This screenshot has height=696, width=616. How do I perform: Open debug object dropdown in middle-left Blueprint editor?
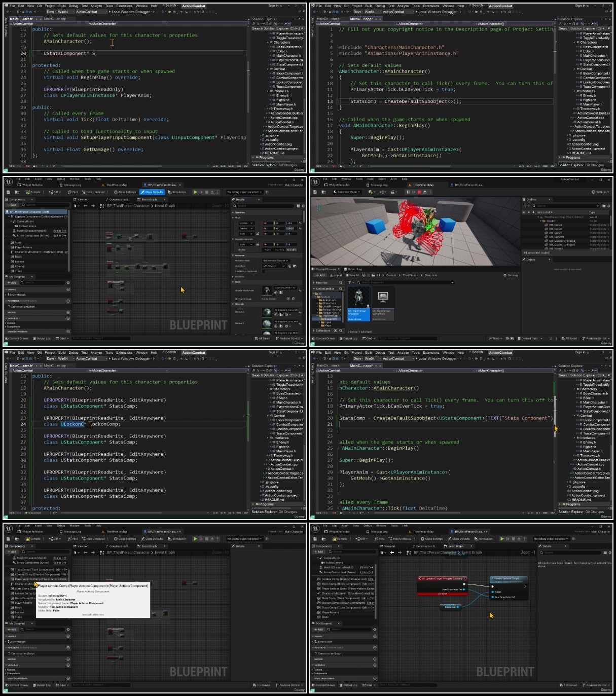pyautogui.click(x=245, y=192)
